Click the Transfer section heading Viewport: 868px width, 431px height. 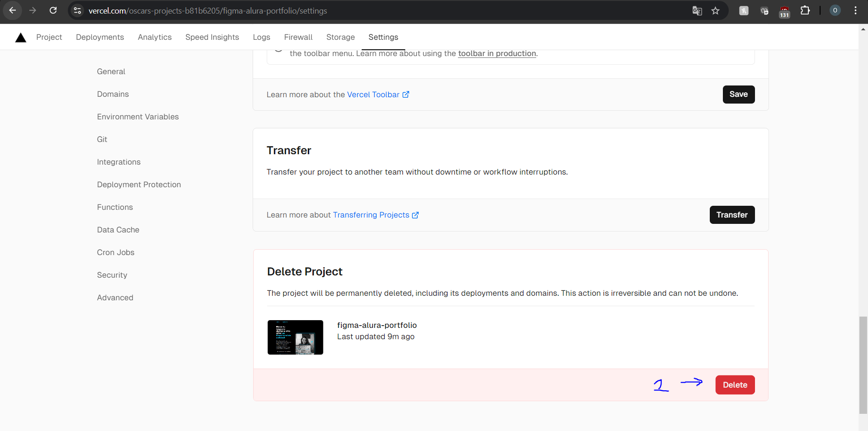(289, 151)
